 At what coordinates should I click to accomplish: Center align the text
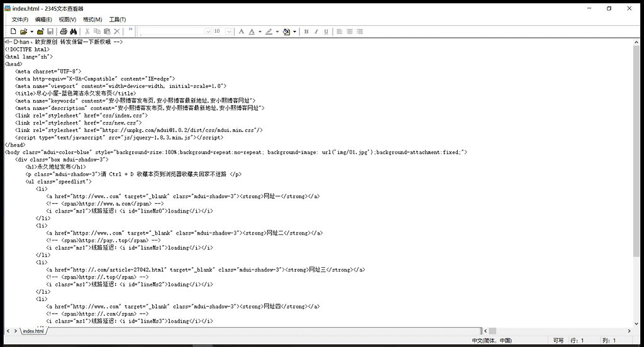[350, 31]
